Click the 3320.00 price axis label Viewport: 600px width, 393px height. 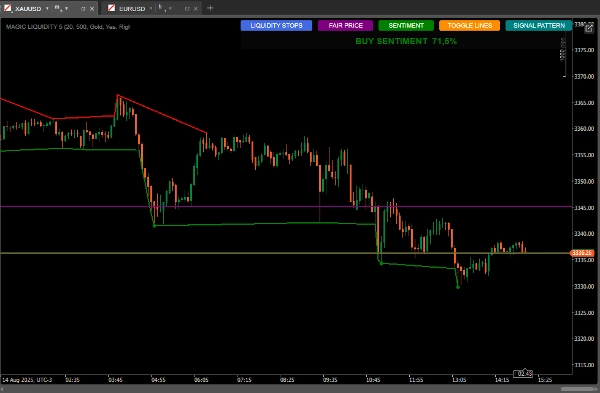(584, 339)
